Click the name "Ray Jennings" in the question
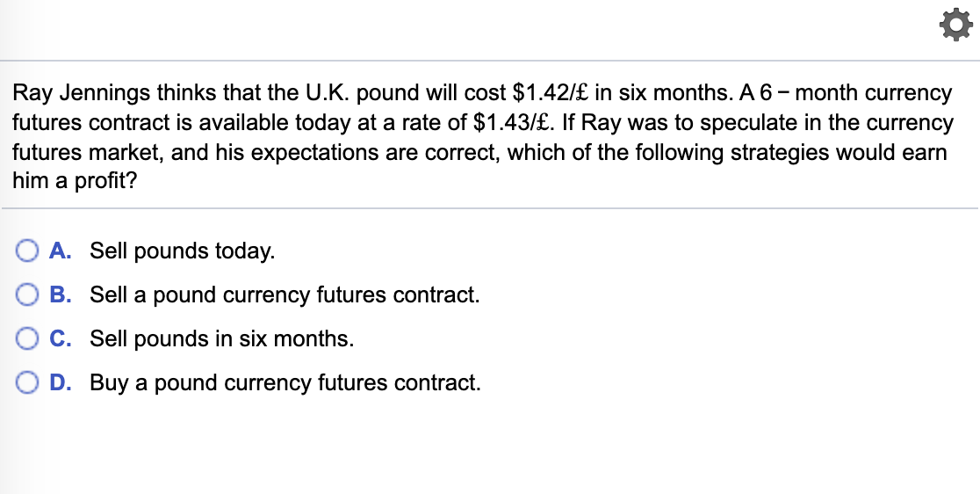Image resolution: width=980 pixels, height=494 pixels. pyautogui.click(x=82, y=93)
